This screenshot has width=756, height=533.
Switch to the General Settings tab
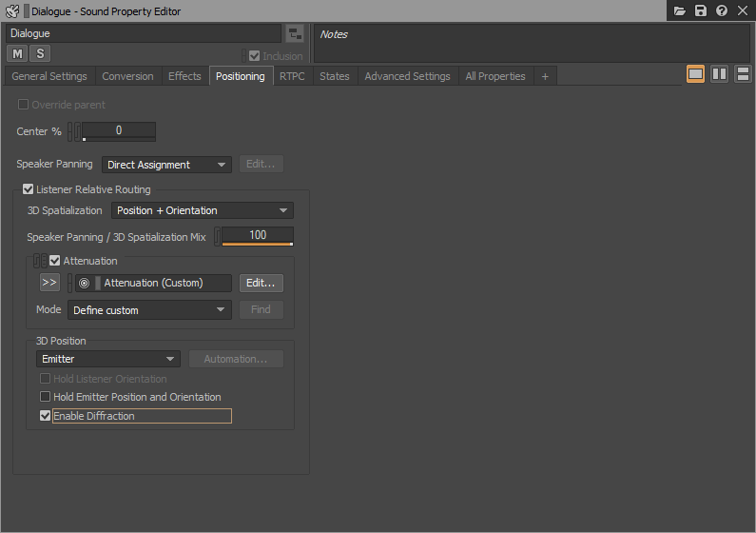(49, 76)
